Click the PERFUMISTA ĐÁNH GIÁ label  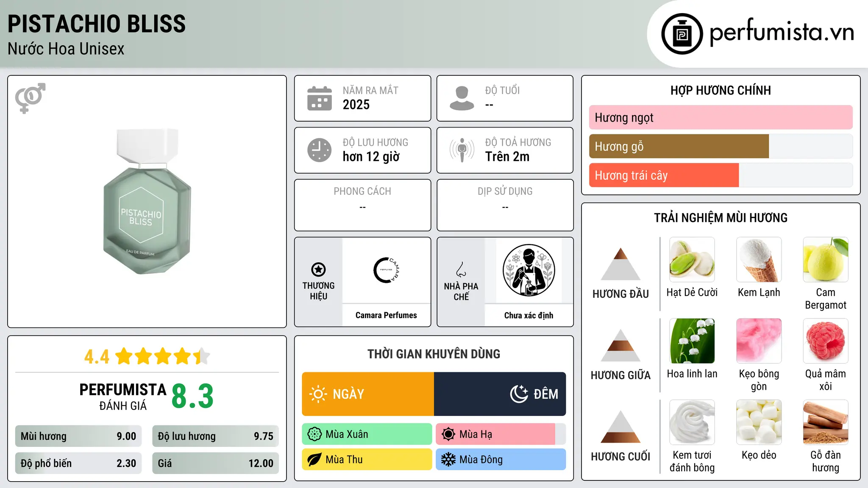[x=123, y=396]
